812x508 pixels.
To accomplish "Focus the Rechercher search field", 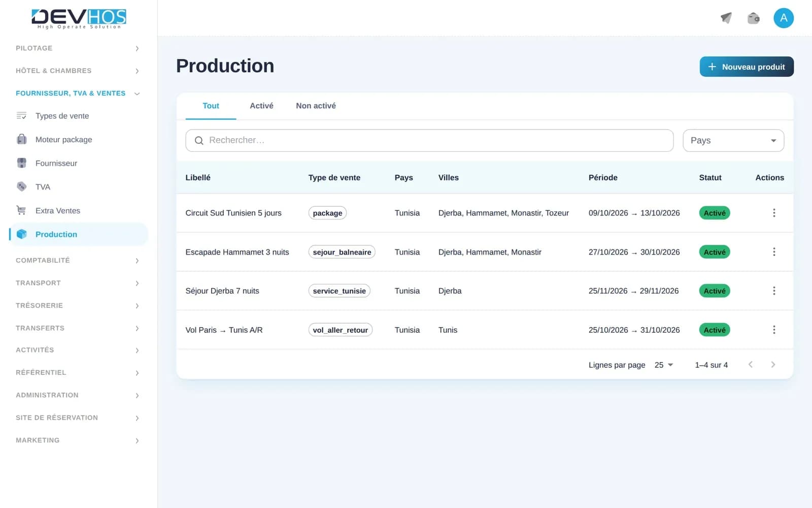I will (x=429, y=140).
